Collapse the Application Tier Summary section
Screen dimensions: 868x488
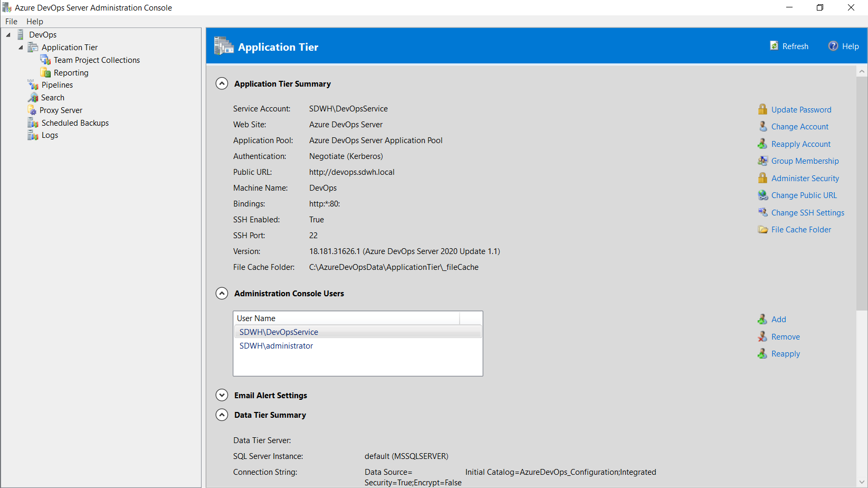(x=222, y=84)
